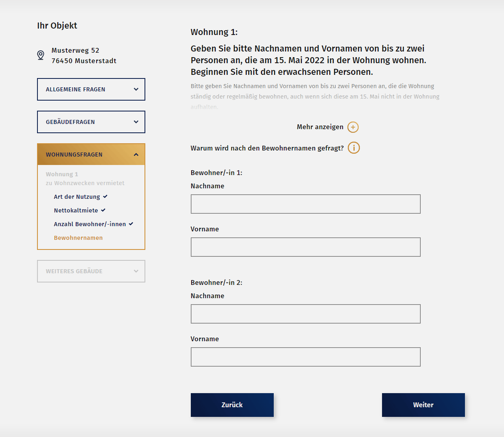Expand the Weiteres Gebäude section
The image size is (504, 437).
tap(91, 271)
